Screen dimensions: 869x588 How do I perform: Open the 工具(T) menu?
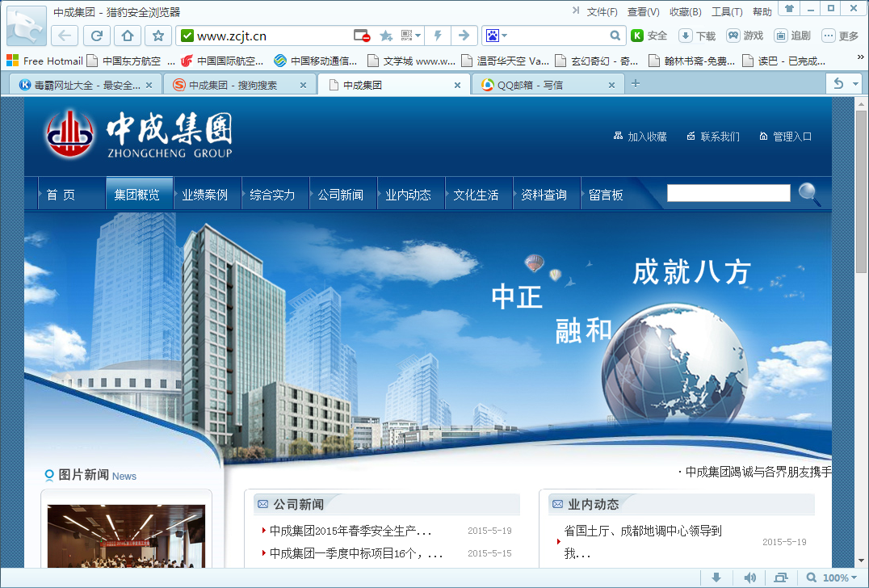(x=727, y=12)
